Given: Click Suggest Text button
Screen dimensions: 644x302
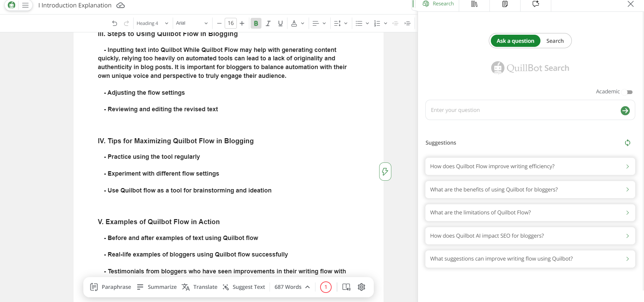Looking at the screenshot, I should tap(244, 287).
